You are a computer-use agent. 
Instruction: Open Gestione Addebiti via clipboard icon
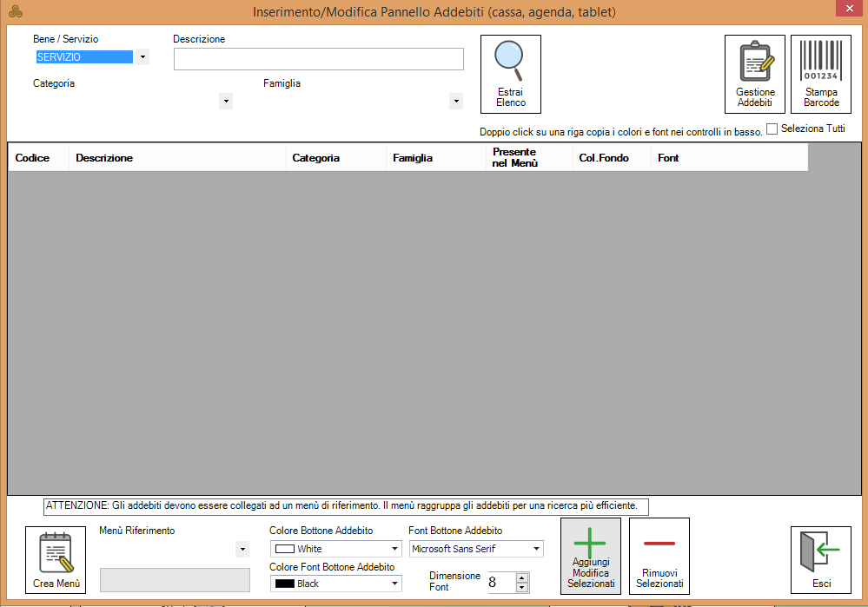(x=754, y=65)
